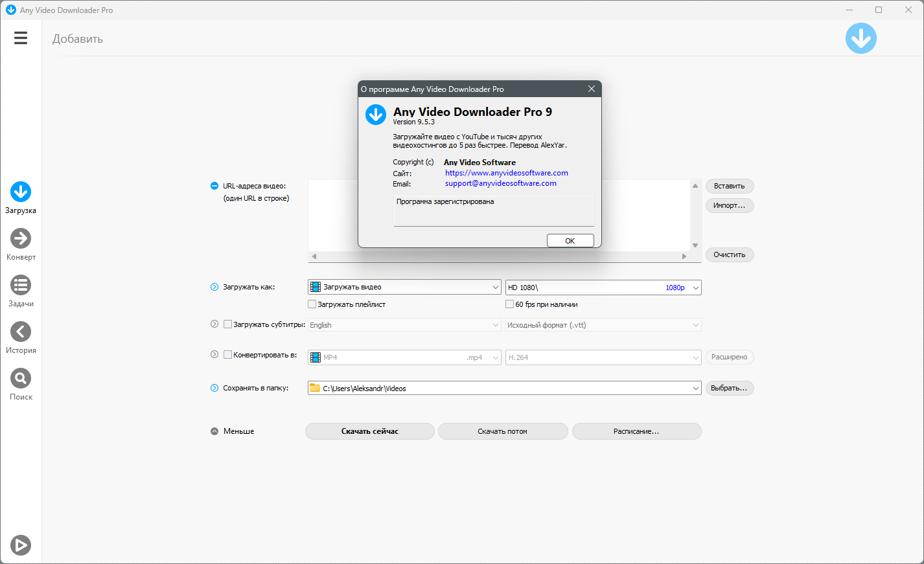The image size is (924, 564).
Task: Click the app icon in title bar
Action: point(10,10)
